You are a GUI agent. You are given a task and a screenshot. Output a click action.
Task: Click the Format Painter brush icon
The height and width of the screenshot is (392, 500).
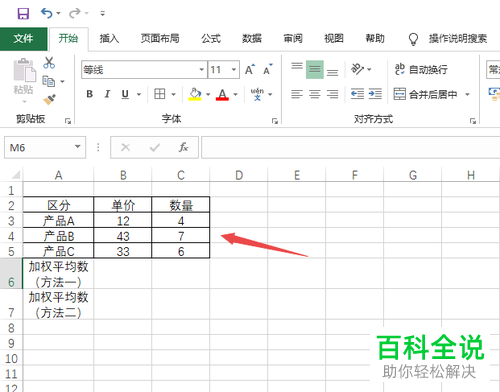(x=49, y=99)
